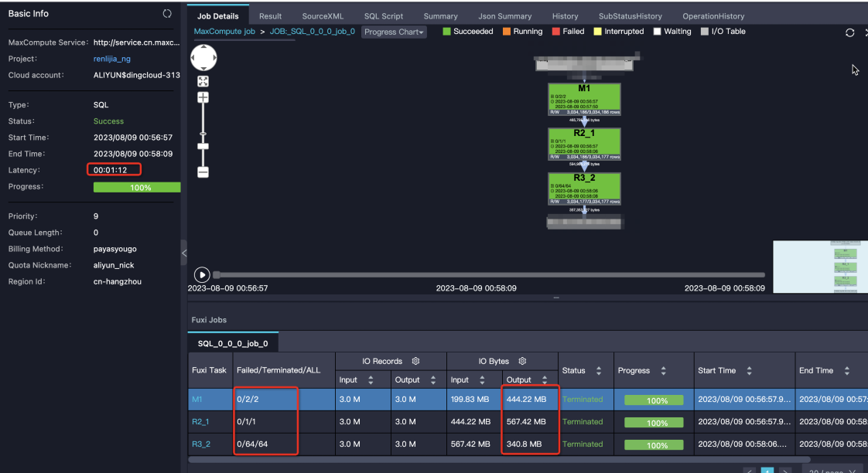Collapse the Basic Info side panel
The width and height of the screenshot is (868, 473).
(184, 254)
